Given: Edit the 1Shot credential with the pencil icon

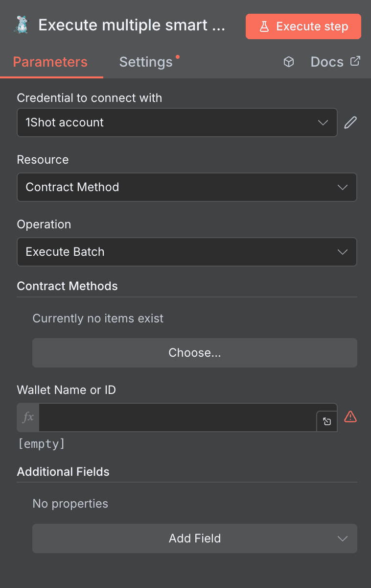Looking at the screenshot, I should tap(350, 122).
